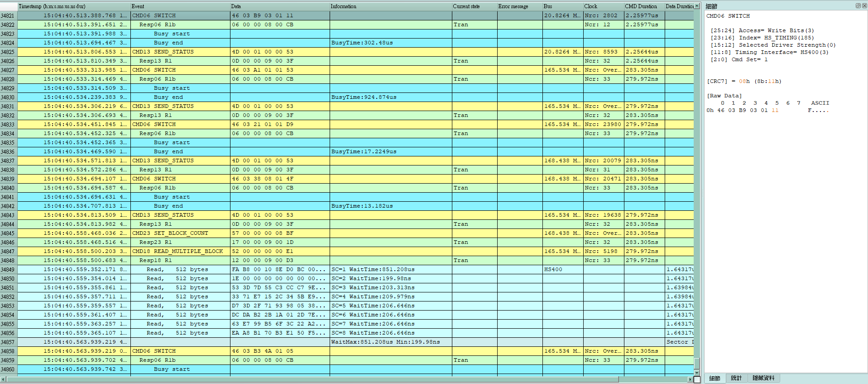Click the Nrc: 23980 clock cell
The height and width of the screenshot is (384, 868).
pyautogui.click(x=604, y=124)
